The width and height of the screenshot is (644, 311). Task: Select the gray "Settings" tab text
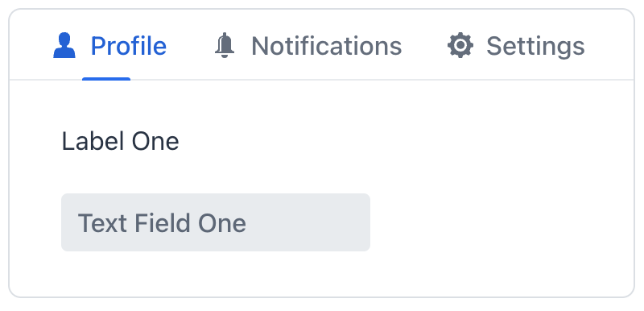(x=535, y=47)
